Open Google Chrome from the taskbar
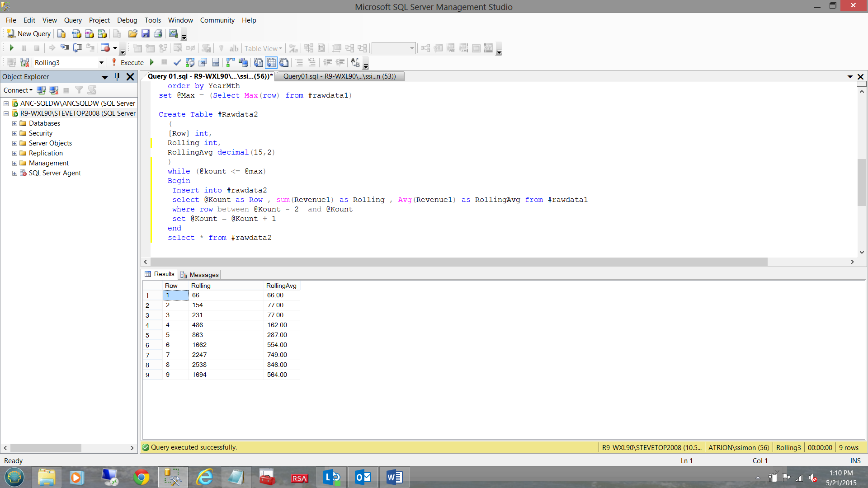The height and width of the screenshot is (488, 868). (142, 477)
